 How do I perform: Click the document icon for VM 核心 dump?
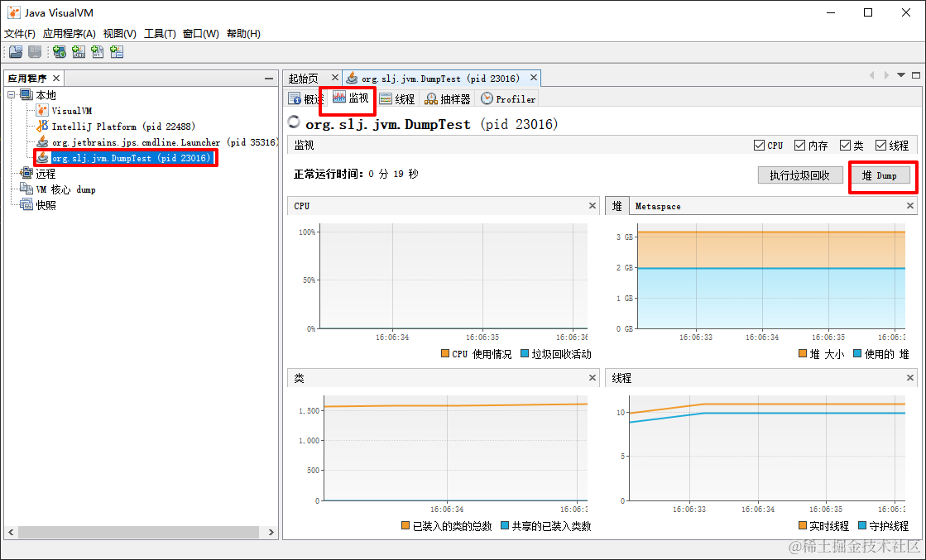click(26, 189)
